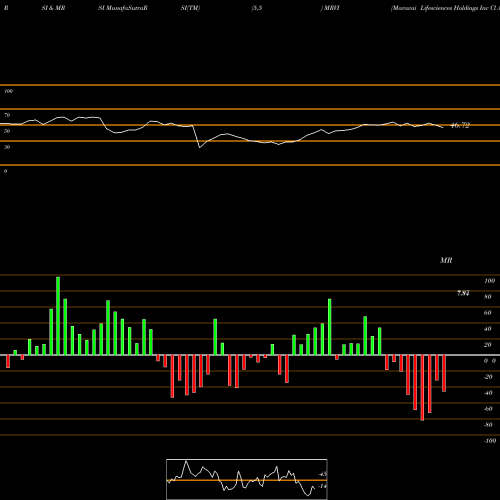Click the -14 value in mini chart
500x500 pixels.
coord(322,486)
